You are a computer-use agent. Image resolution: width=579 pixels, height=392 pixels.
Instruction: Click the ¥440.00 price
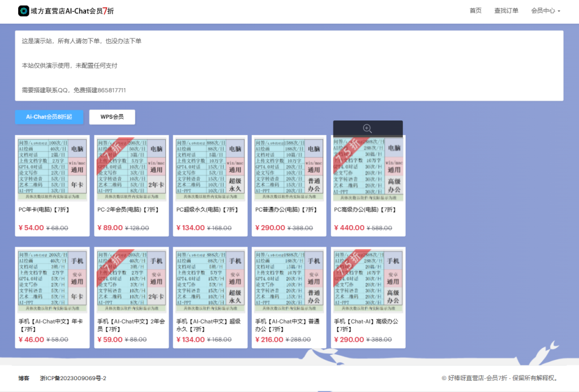(349, 228)
